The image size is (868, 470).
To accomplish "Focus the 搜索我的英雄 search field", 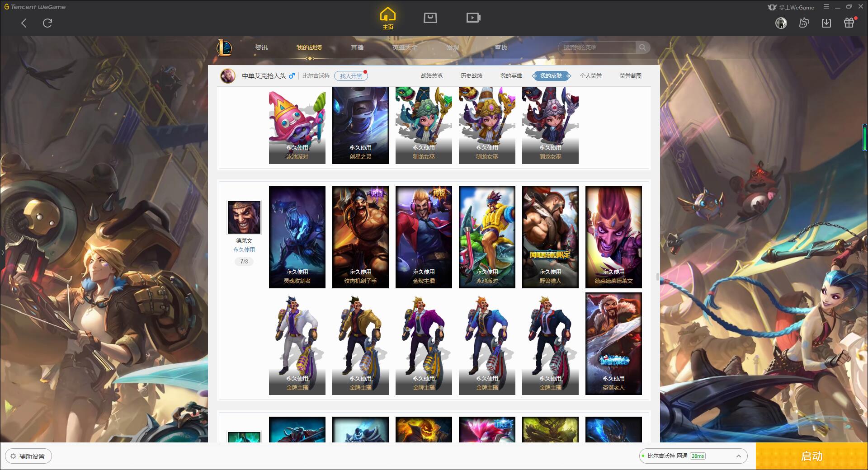I will coord(597,47).
